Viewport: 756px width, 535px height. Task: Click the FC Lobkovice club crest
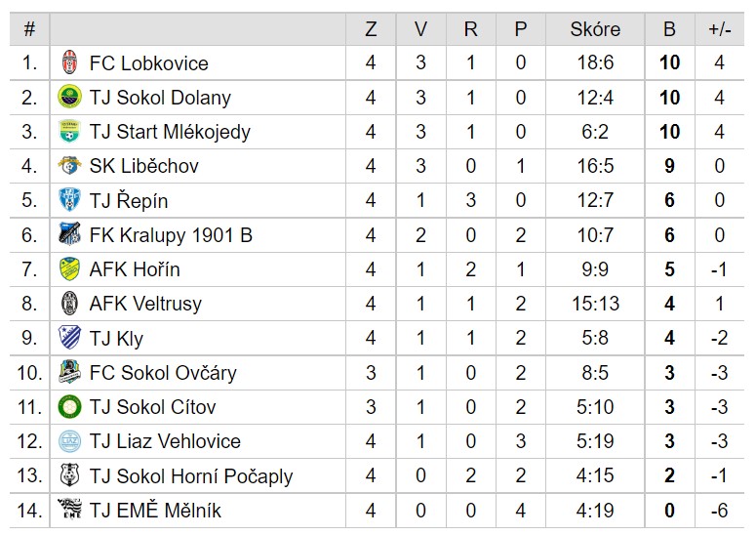click(x=69, y=62)
